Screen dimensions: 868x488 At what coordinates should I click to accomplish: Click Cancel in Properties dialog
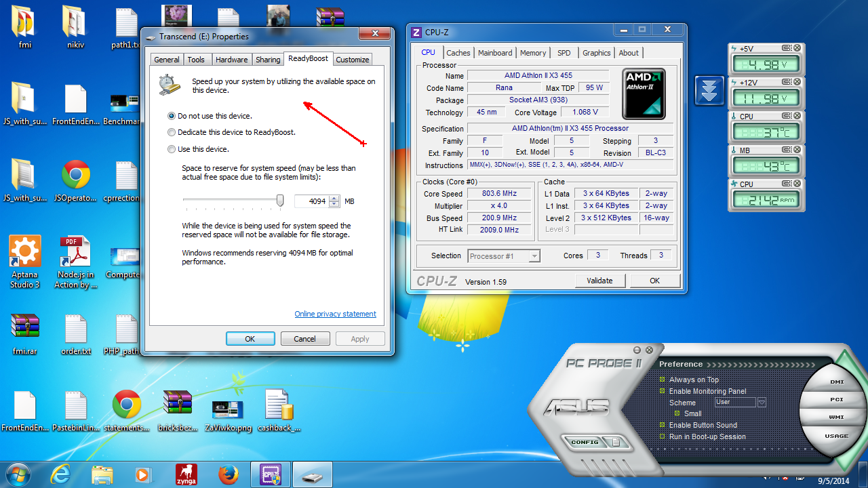point(305,339)
